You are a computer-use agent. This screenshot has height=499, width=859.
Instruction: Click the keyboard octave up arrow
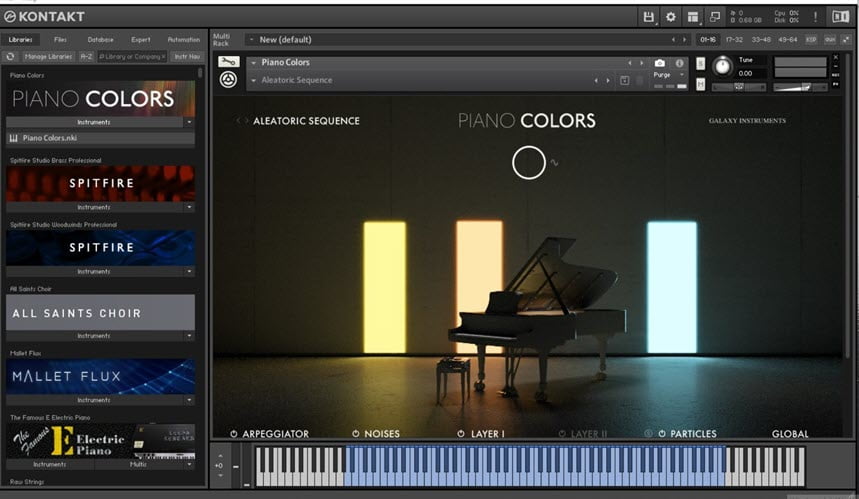[220, 456]
